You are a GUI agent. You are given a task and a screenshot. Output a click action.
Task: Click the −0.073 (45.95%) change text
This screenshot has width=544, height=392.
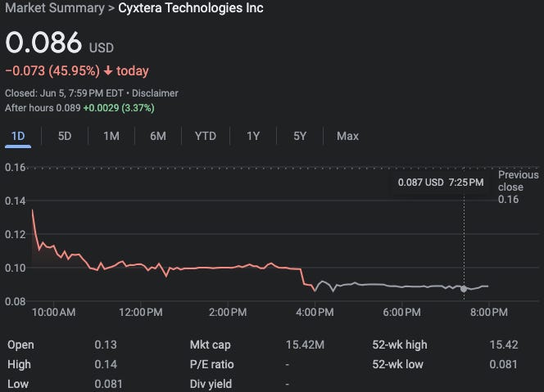click(x=52, y=71)
